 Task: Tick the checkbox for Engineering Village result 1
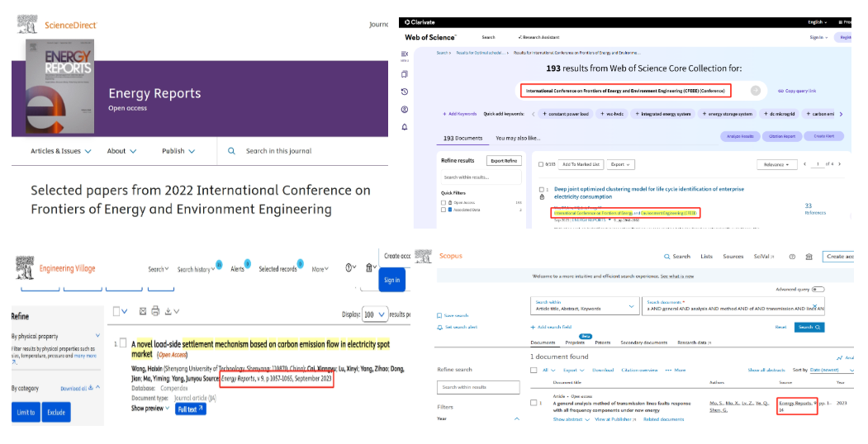[122, 343]
